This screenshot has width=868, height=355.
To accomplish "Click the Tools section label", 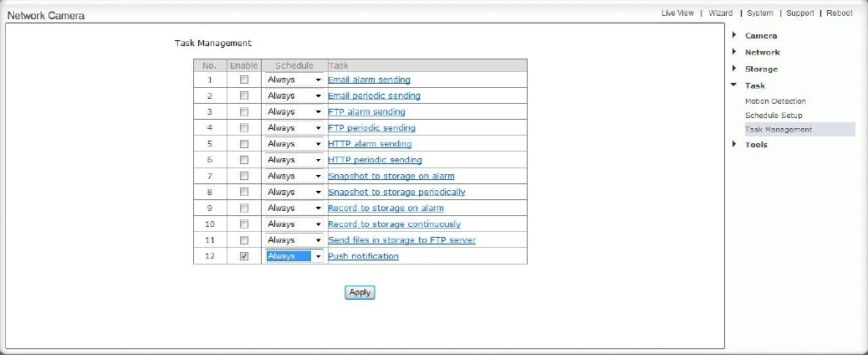I will [x=756, y=145].
